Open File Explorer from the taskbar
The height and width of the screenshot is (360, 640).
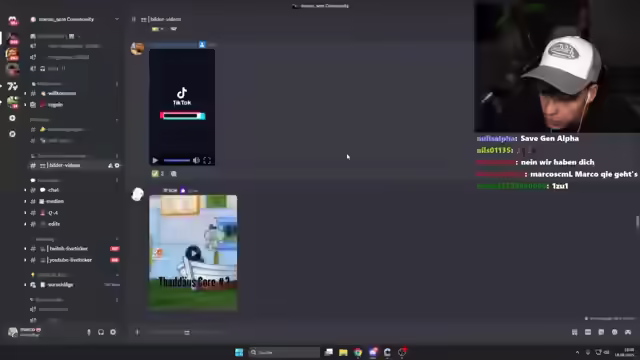point(343,352)
